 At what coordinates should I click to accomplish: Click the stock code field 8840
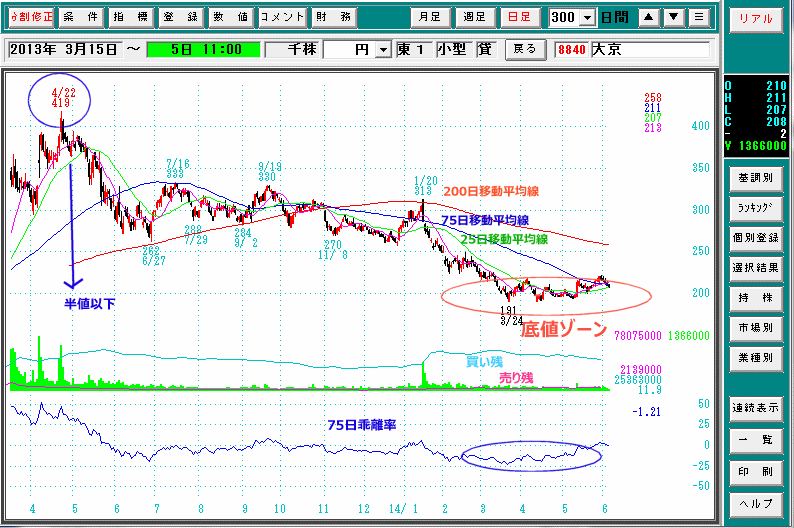572,50
